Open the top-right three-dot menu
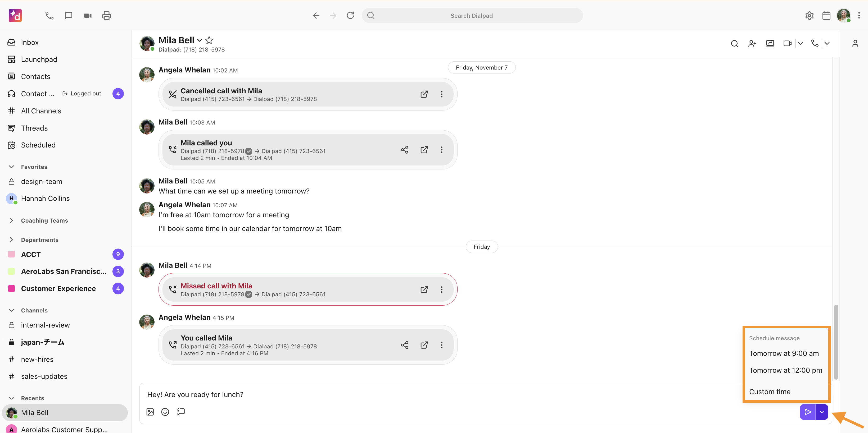This screenshot has width=868, height=433. [x=859, y=16]
